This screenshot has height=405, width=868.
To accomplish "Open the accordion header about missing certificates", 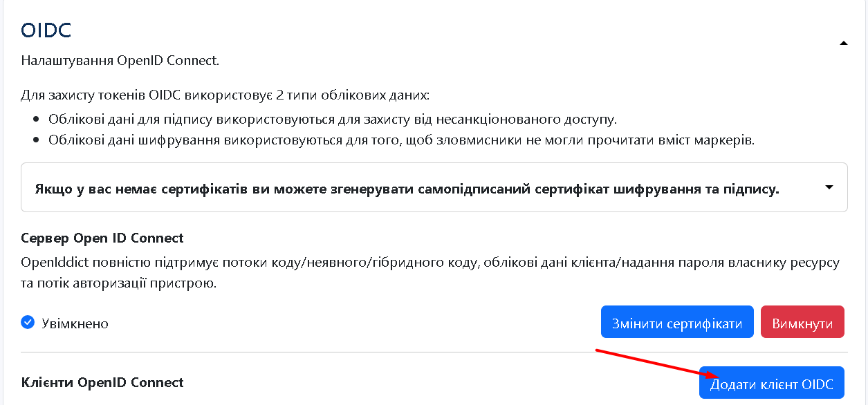I will point(407,189).
